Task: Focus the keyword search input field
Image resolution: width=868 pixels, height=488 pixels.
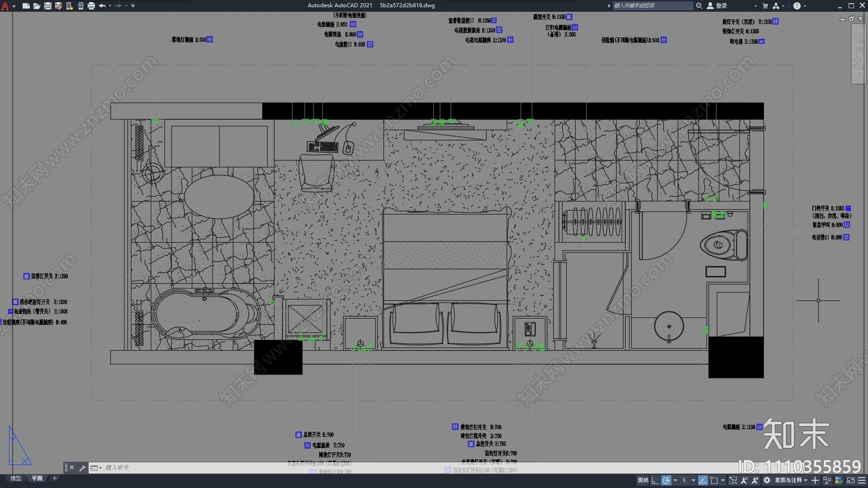Action: pos(653,5)
